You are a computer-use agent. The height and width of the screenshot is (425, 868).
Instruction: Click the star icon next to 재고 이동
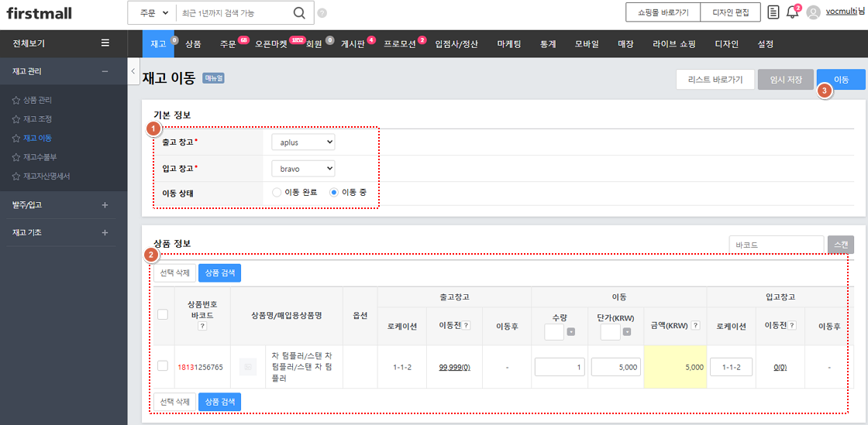click(x=16, y=138)
